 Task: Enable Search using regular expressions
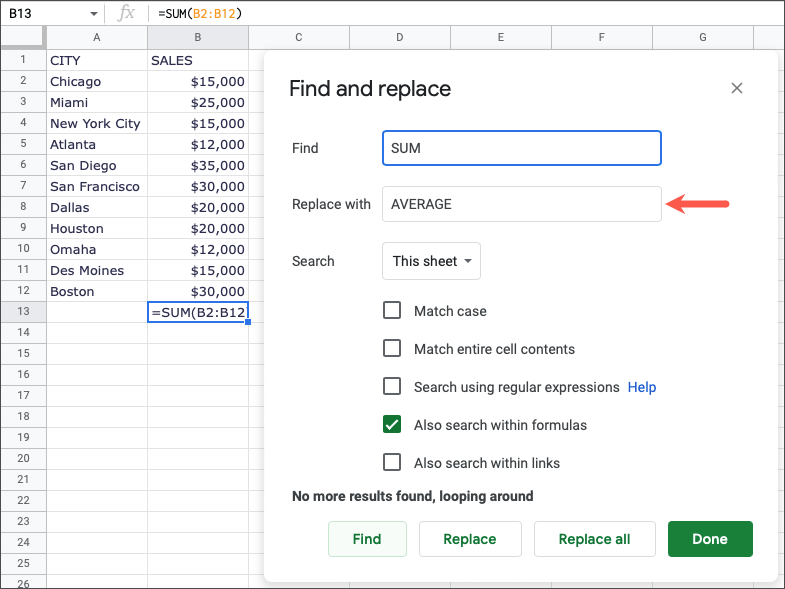392,387
